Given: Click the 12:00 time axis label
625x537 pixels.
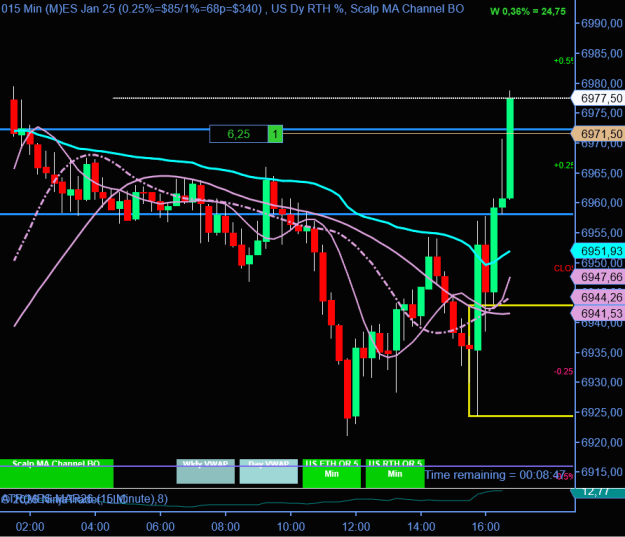Looking at the screenshot, I should (356, 527).
